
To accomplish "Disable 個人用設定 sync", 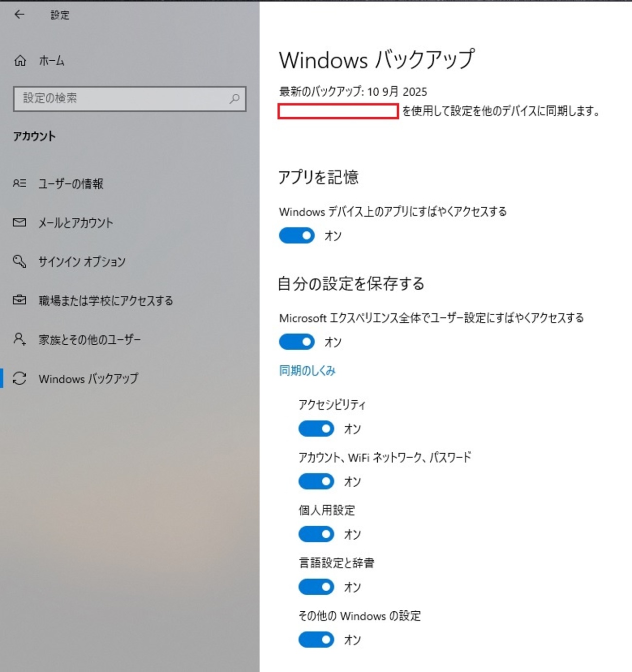I will (316, 534).
